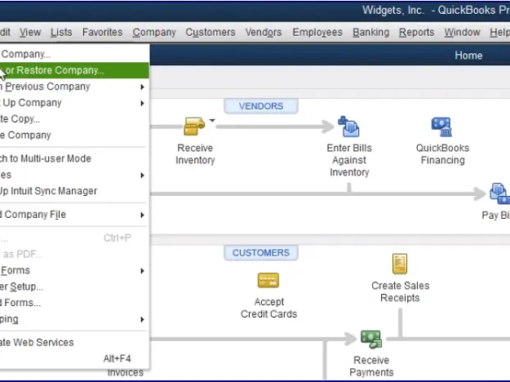Click the Home window title
This screenshot has height=382, width=510.
click(x=468, y=55)
